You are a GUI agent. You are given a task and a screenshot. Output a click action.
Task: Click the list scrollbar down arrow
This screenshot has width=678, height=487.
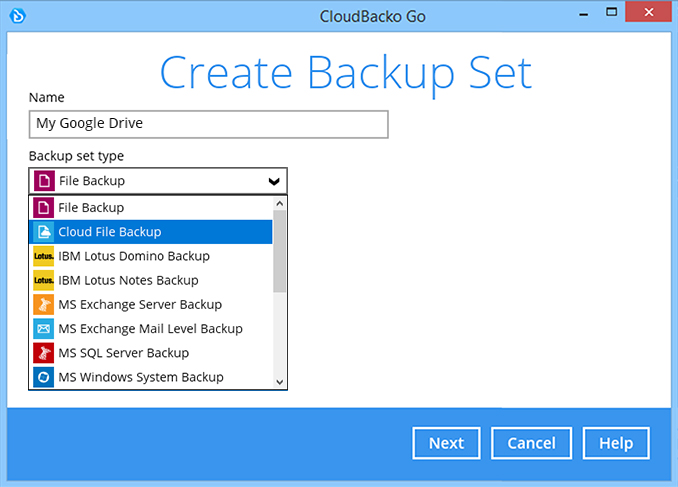pyautogui.click(x=280, y=382)
